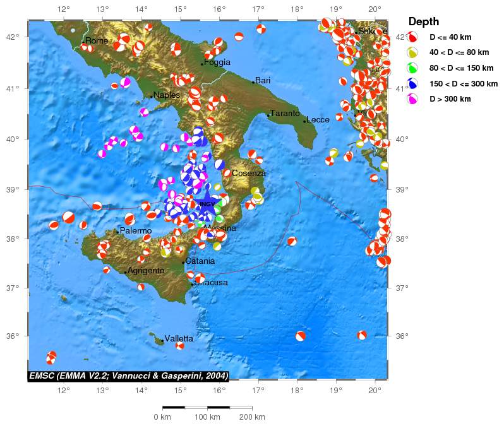Click the Naples city label
This screenshot has width=504, height=426.
click(167, 95)
